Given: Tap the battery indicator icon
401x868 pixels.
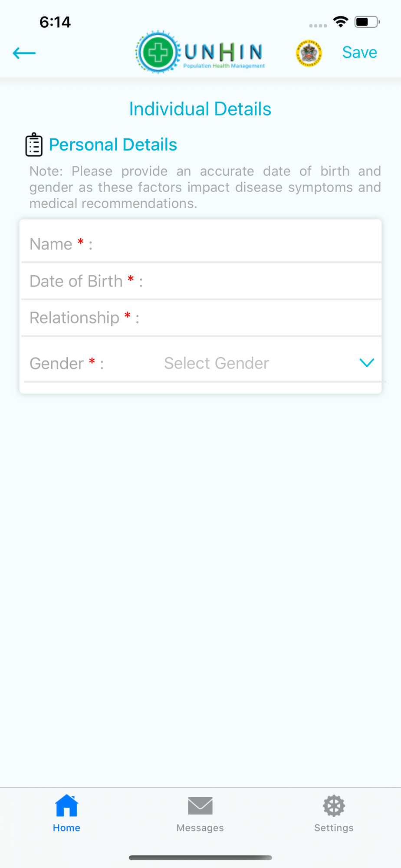Looking at the screenshot, I should point(367,22).
